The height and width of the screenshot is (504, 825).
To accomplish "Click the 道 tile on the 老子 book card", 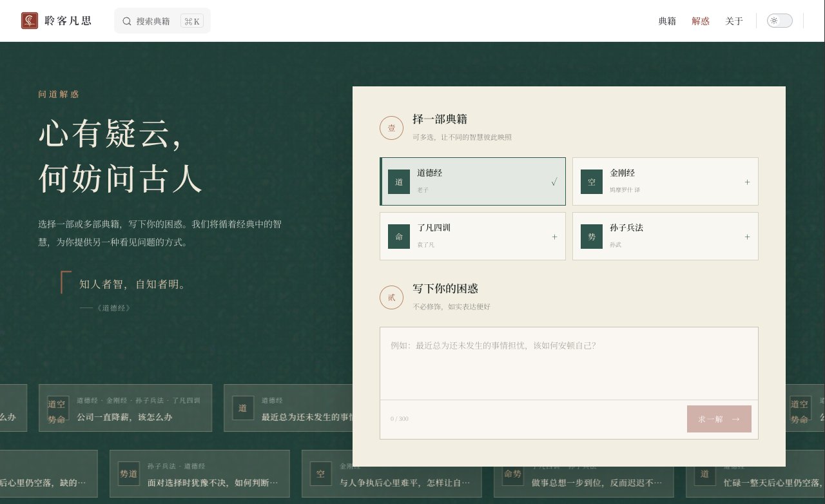I will [x=399, y=182].
